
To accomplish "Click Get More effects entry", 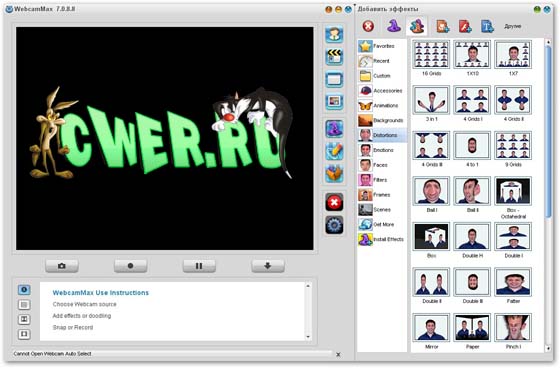I will [x=382, y=225].
